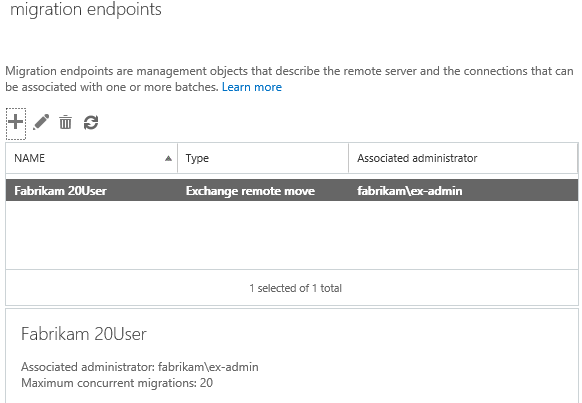Click the Exchange remote move cell
The width and height of the screenshot is (582, 403).
pyautogui.click(x=250, y=191)
